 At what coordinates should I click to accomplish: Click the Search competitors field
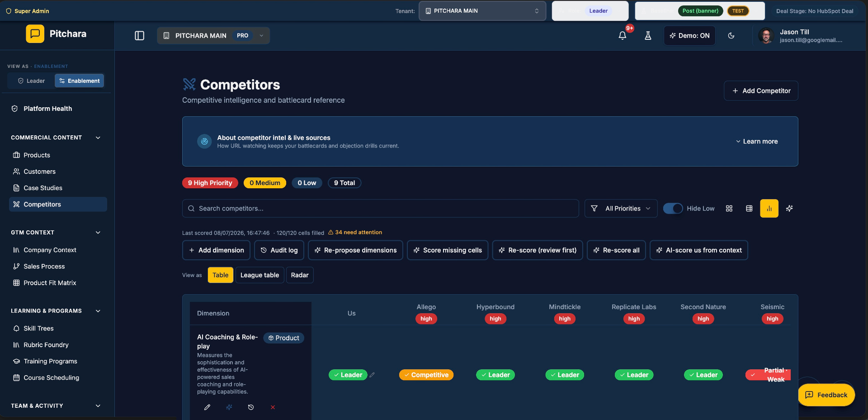[380, 209]
